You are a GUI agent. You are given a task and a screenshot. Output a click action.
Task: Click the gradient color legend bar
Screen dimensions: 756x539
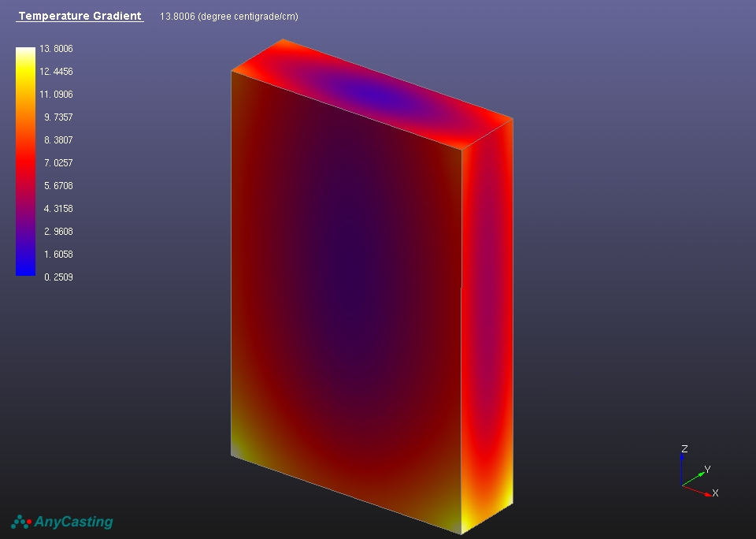25,162
